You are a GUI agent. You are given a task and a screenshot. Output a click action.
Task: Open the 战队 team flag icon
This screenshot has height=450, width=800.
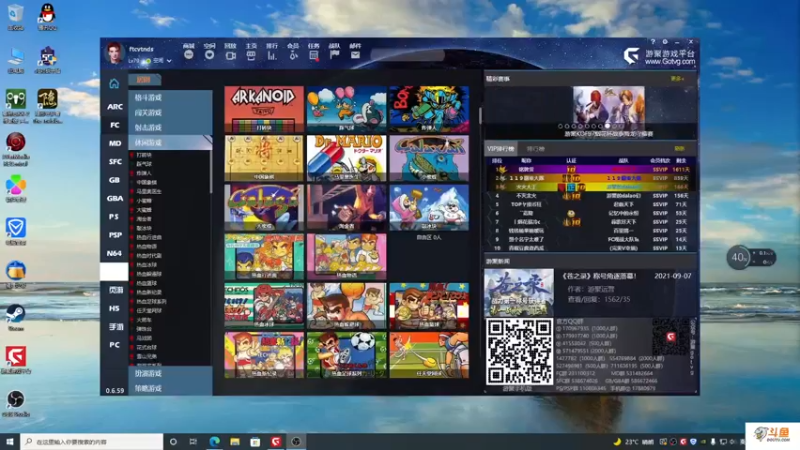coord(335,55)
